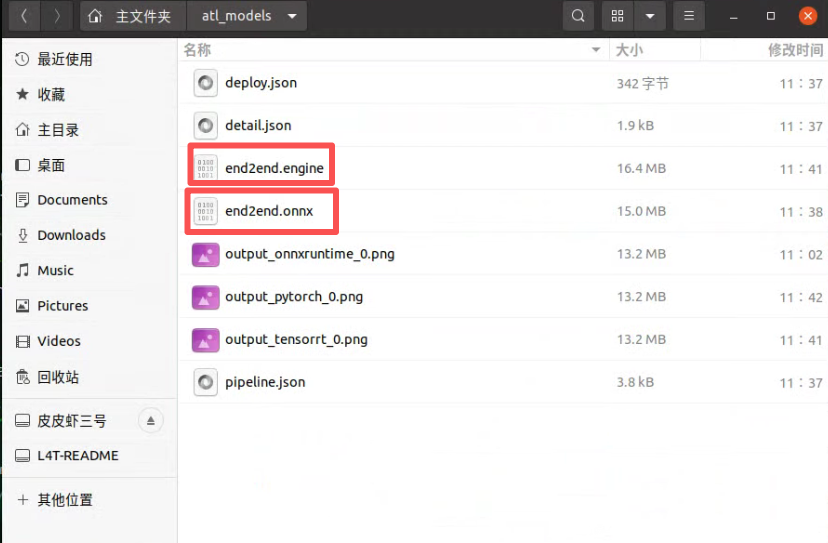Go back with the left arrow button
This screenshot has height=543, width=828.
24,16
